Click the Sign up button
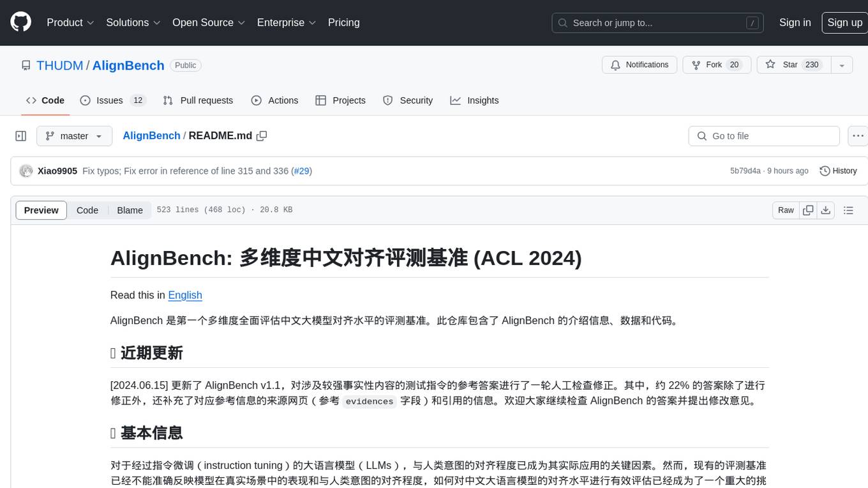868x488 pixels. [844, 22]
